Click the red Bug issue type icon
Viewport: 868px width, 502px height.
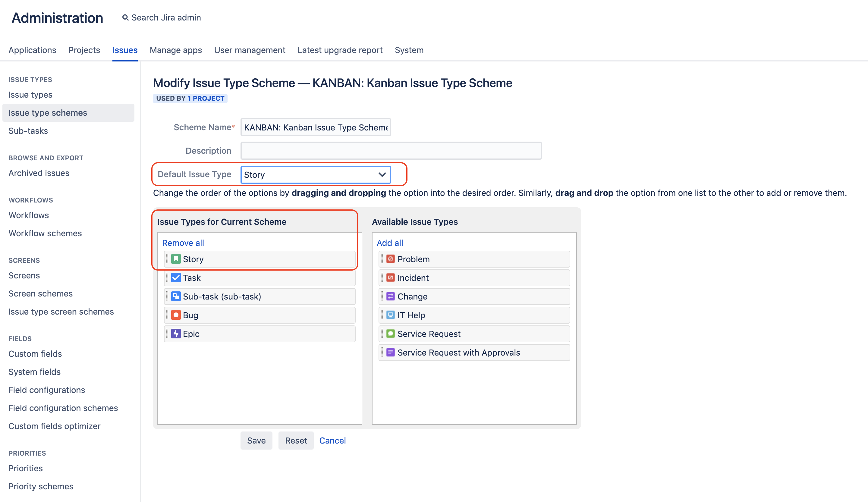(x=176, y=315)
